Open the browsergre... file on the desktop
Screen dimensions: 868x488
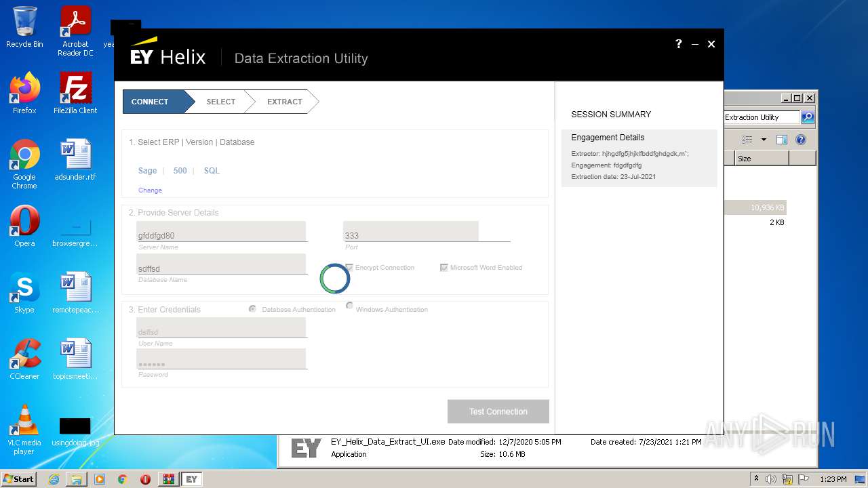point(75,231)
